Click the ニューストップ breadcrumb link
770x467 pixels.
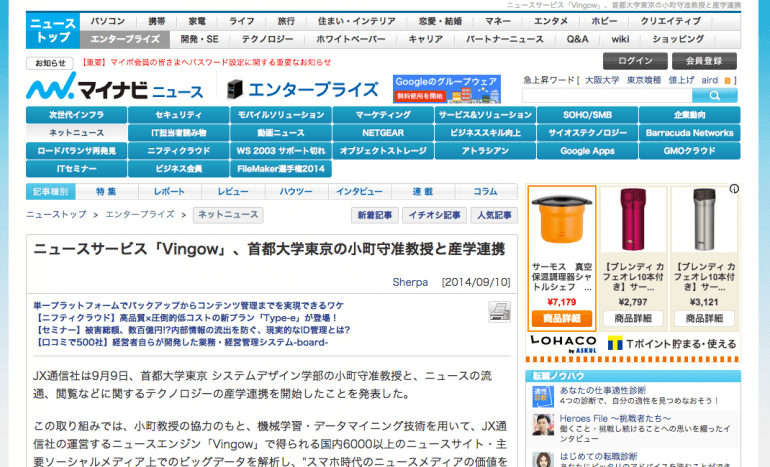point(56,215)
